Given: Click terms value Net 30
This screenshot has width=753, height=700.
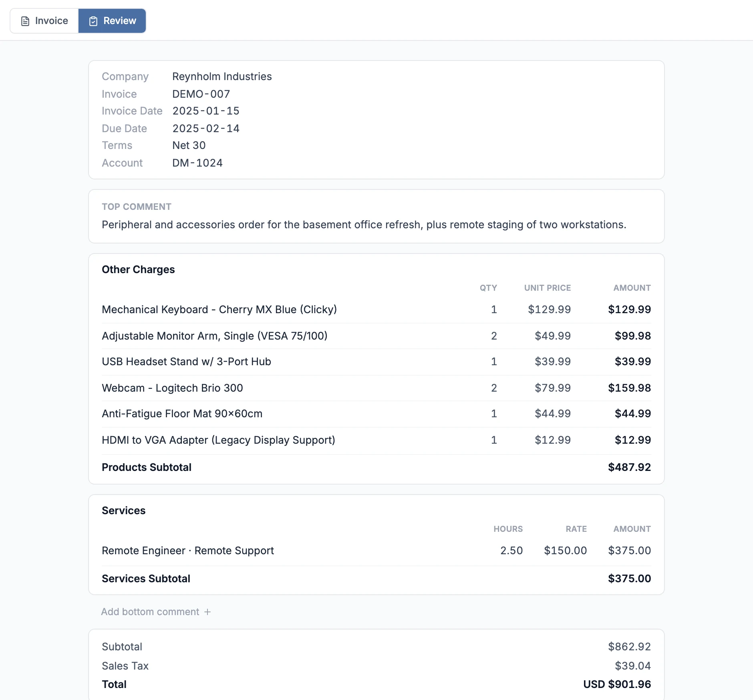Looking at the screenshot, I should click(189, 145).
